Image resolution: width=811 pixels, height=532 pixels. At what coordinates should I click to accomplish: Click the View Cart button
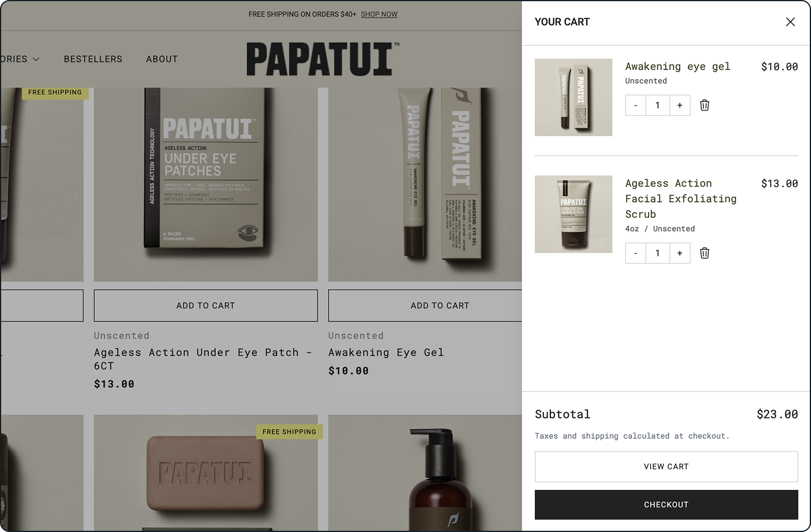tap(666, 466)
